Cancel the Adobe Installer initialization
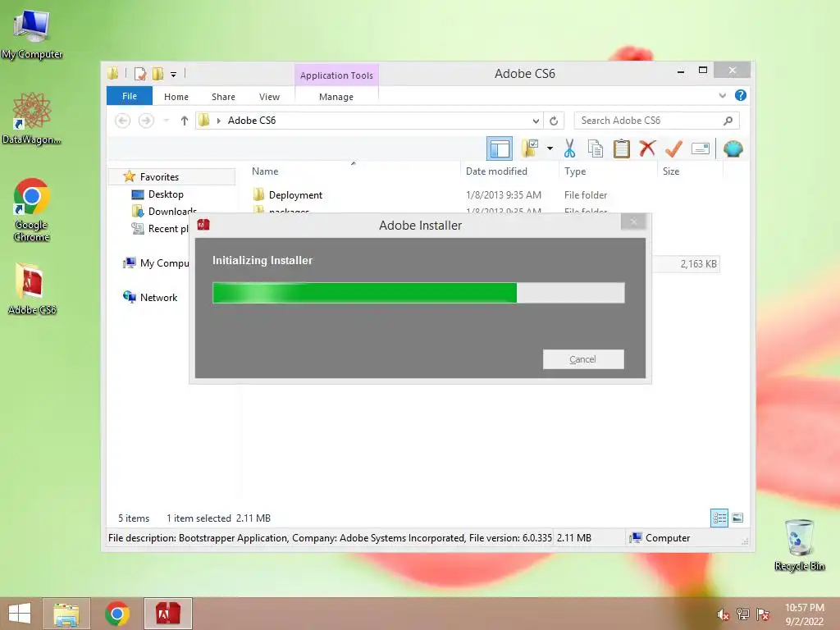Screen dimensions: 840x630 click(583, 359)
